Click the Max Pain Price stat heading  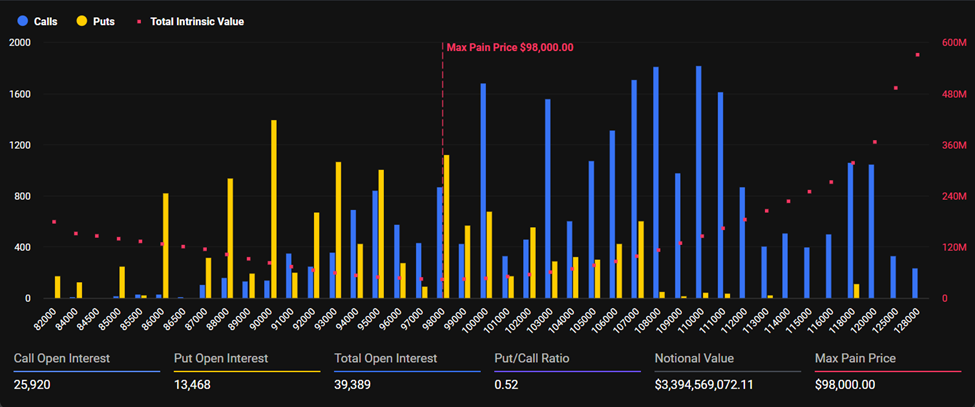coord(855,359)
